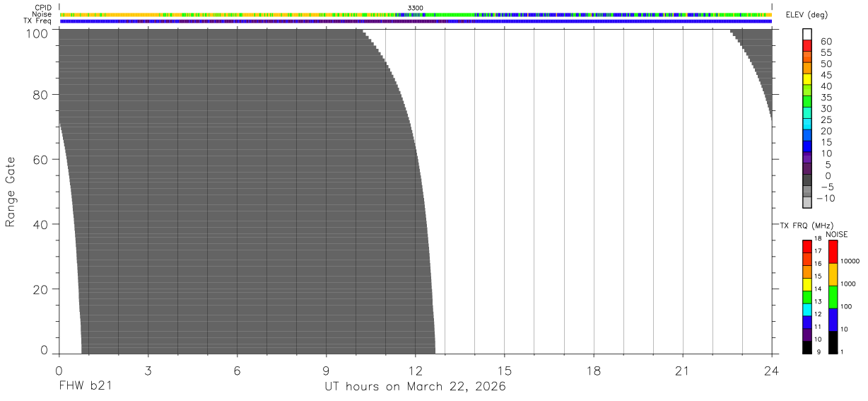Image resolution: width=868 pixels, height=401 pixels.
Task: Click the y-axis tick label '80'
Action: (41, 94)
